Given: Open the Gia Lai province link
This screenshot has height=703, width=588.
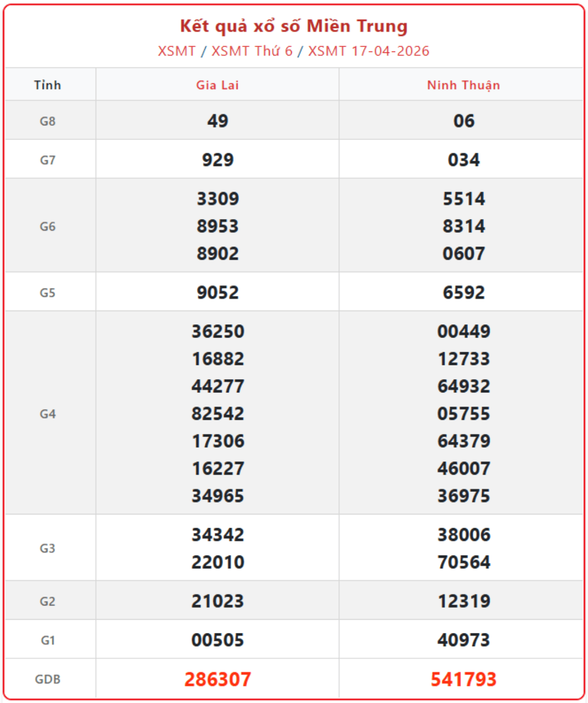Looking at the screenshot, I should coord(218,85).
